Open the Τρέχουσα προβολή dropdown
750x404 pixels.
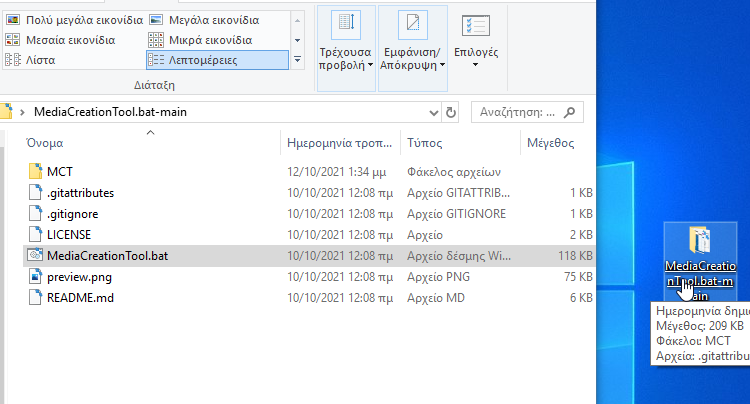pos(346,48)
